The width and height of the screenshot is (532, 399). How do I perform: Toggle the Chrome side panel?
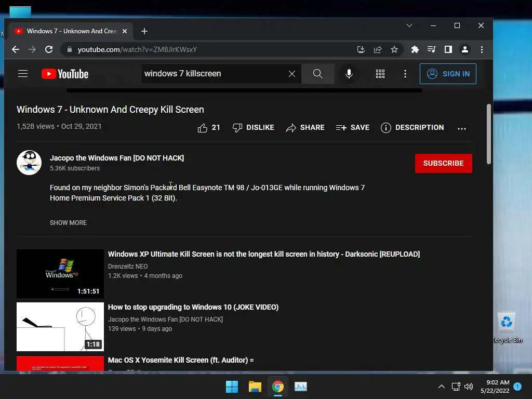(x=448, y=49)
